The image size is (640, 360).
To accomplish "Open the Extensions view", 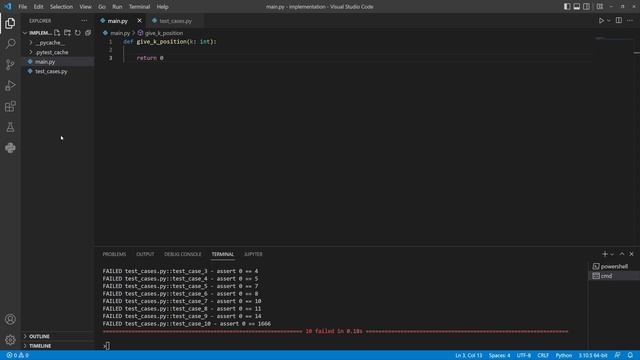I will [10, 106].
